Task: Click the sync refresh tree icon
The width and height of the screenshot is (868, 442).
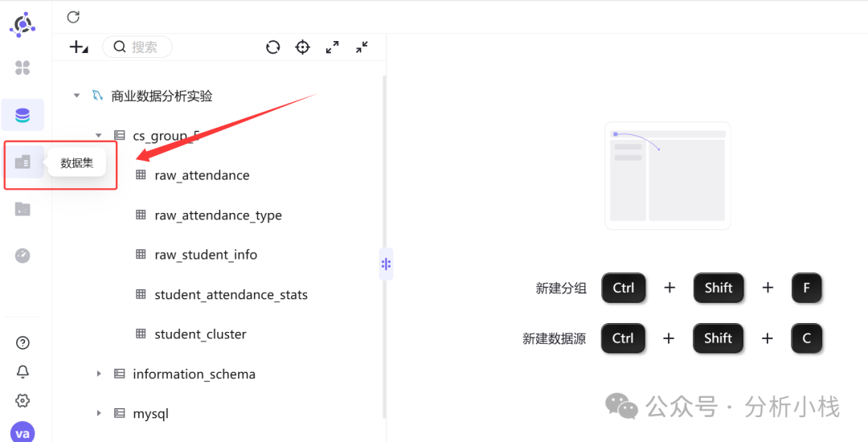Action: click(273, 47)
